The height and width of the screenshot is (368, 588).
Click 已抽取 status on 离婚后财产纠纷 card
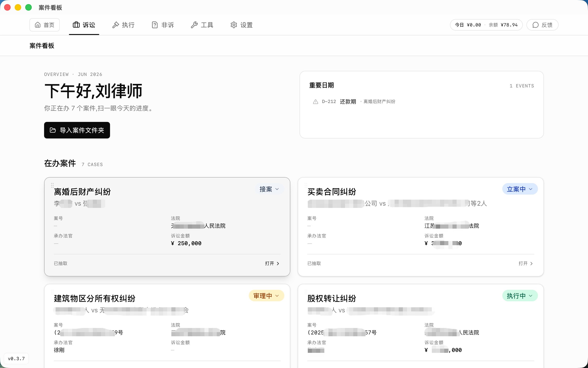tap(60, 263)
